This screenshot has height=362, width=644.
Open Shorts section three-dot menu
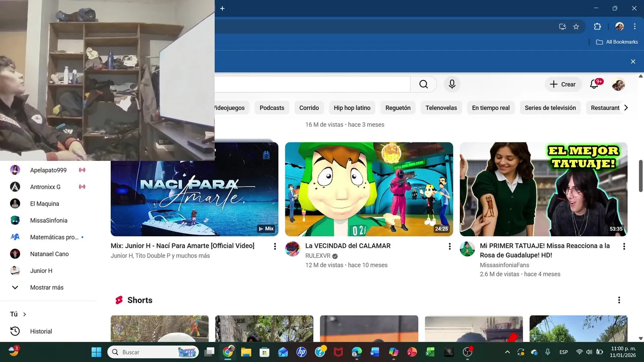pos(619,300)
